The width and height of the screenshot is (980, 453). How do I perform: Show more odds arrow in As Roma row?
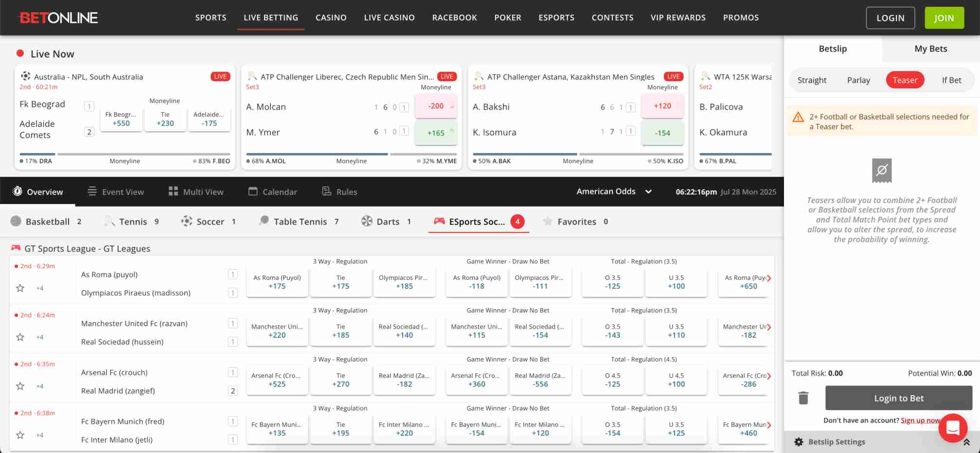pos(769,279)
